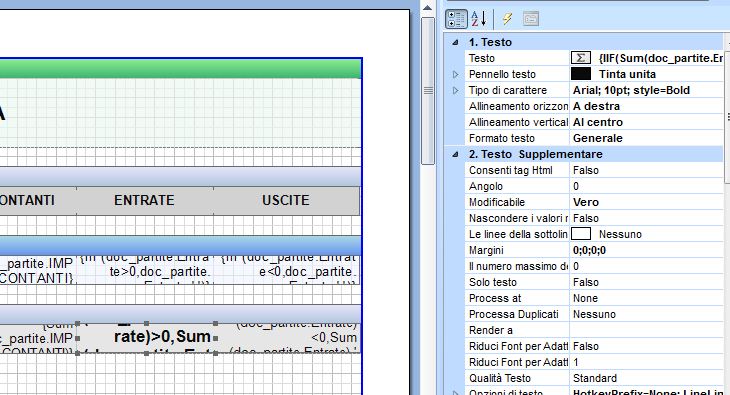The image size is (730, 395).
Task: Click the designer scrollbar up arrow
Action: [x=428, y=8]
